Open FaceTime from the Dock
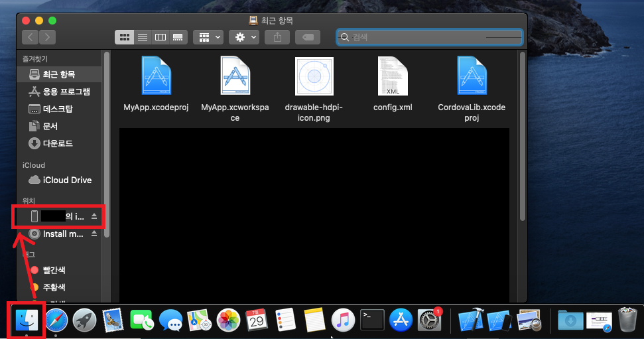This screenshot has width=644, height=339. point(142,320)
